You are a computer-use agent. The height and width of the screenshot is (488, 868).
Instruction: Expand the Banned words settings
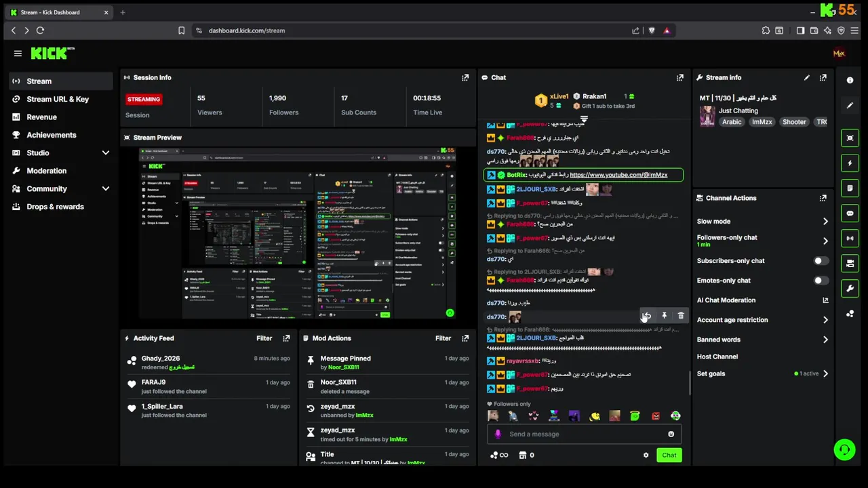825,340
